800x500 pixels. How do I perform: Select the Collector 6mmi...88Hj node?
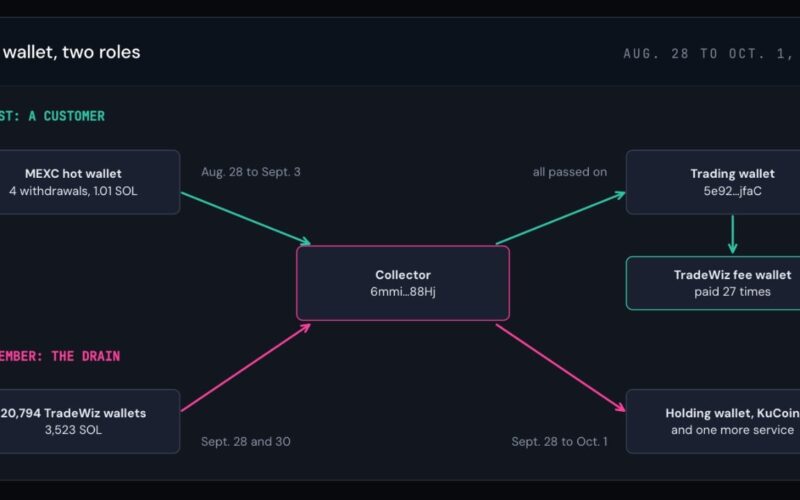point(403,283)
